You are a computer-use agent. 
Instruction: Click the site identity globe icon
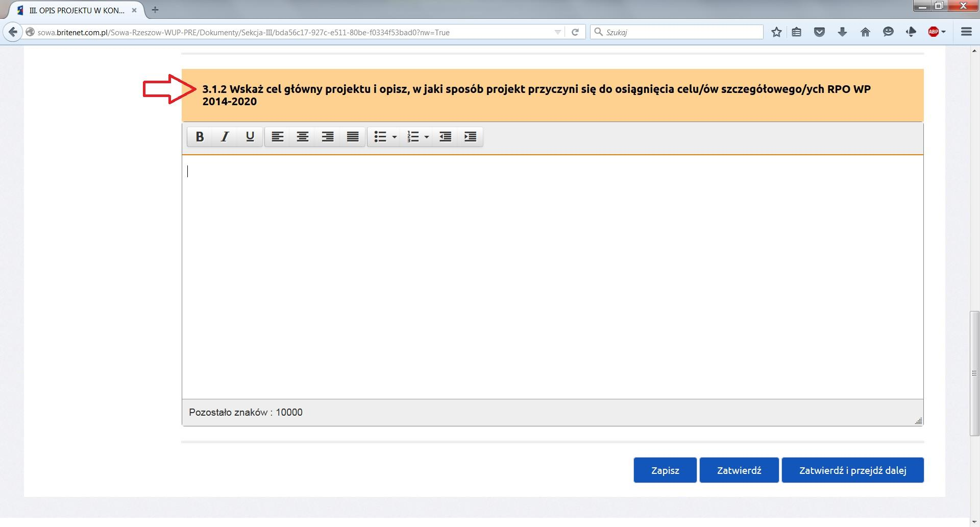[30, 32]
